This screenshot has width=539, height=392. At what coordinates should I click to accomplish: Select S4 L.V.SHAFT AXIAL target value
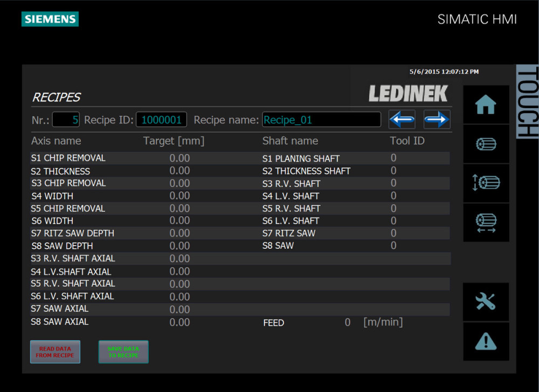pos(179,271)
